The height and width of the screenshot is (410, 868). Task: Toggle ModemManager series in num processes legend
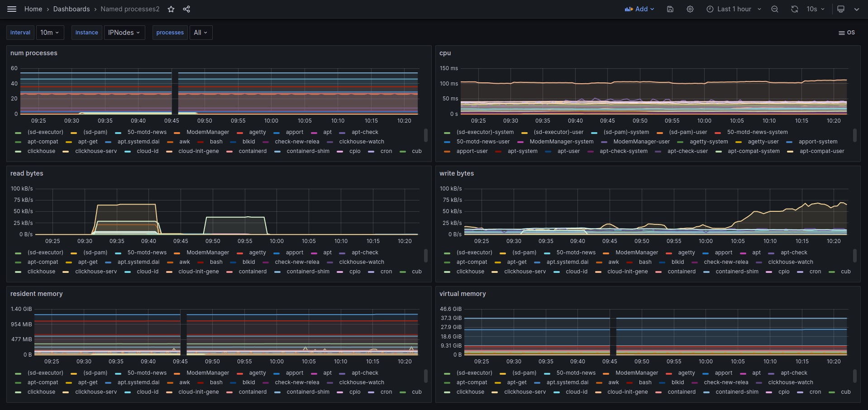(x=208, y=132)
